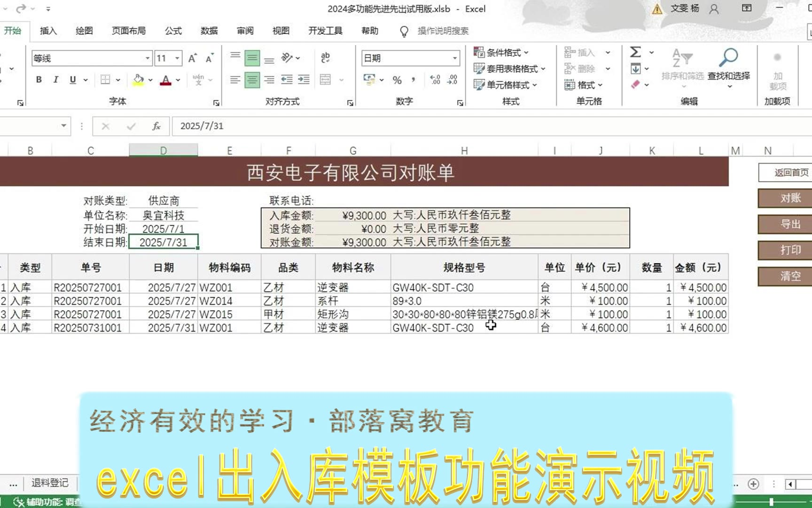Apply comma style

click(x=413, y=79)
